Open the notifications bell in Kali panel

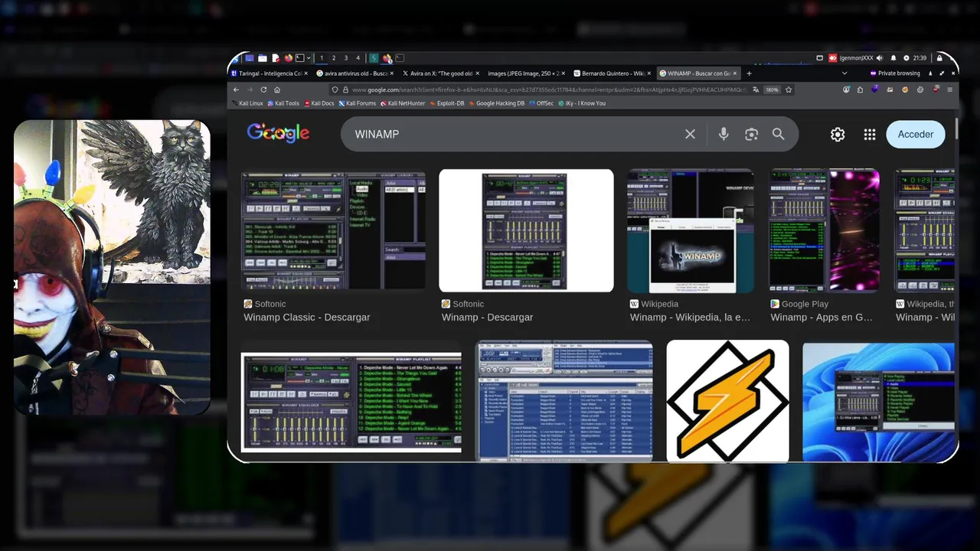pyautogui.click(x=893, y=58)
